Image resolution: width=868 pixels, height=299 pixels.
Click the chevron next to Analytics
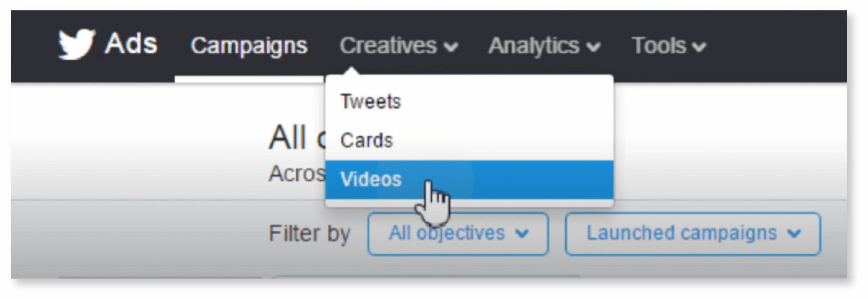coord(594,47)
